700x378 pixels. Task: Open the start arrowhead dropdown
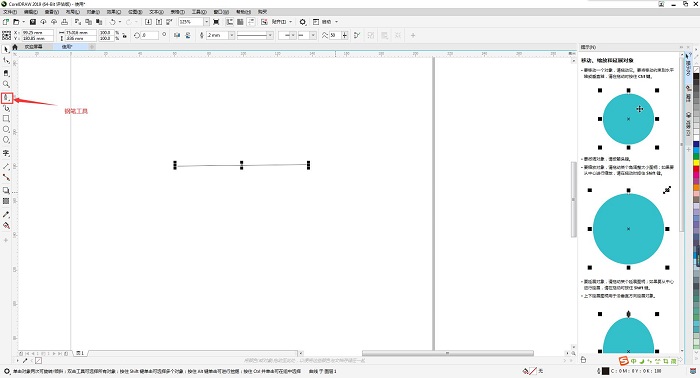[x=293, y=35]
